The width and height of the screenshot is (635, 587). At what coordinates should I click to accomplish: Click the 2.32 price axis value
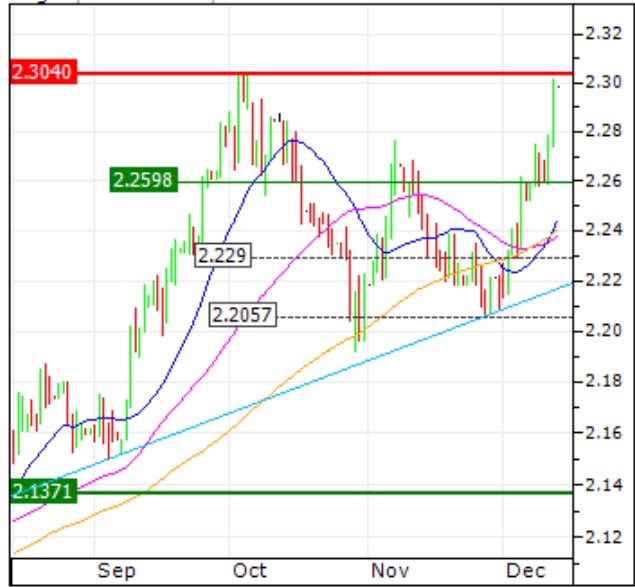604,33
